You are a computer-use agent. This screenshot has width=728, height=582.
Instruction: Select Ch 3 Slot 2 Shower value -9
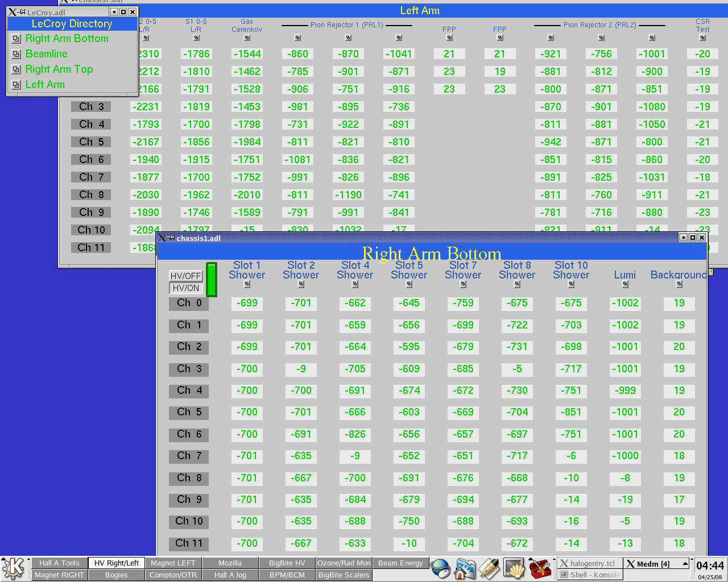(x=301, y=369)
